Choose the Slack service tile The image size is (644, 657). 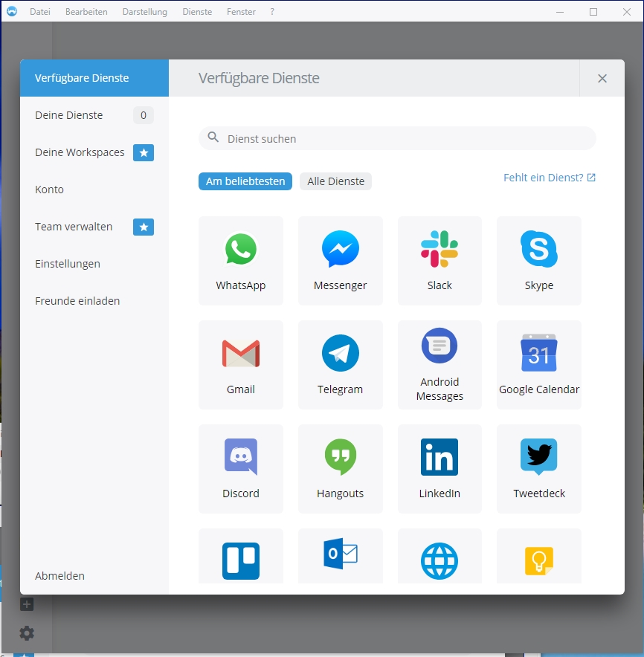point(439,260)
